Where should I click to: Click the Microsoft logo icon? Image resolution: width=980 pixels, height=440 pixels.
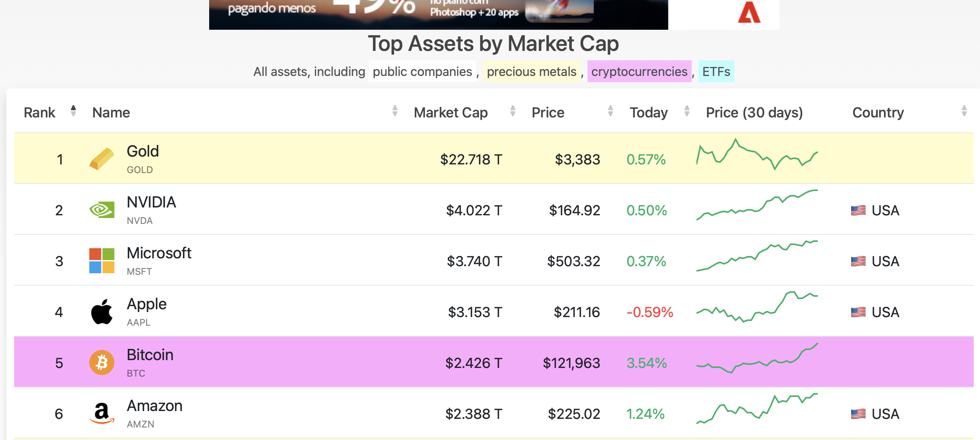click(102, 261)
